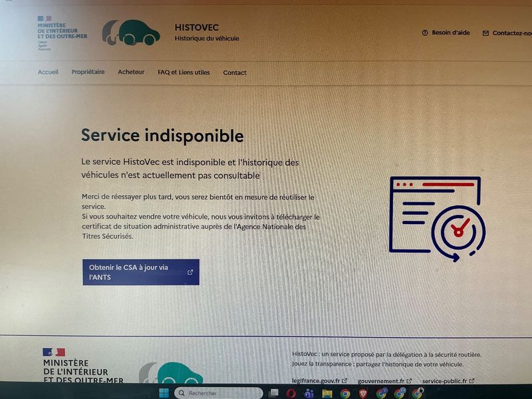Open FAQ et Liens utiles

pyautogui.click(x=184, y=72)
